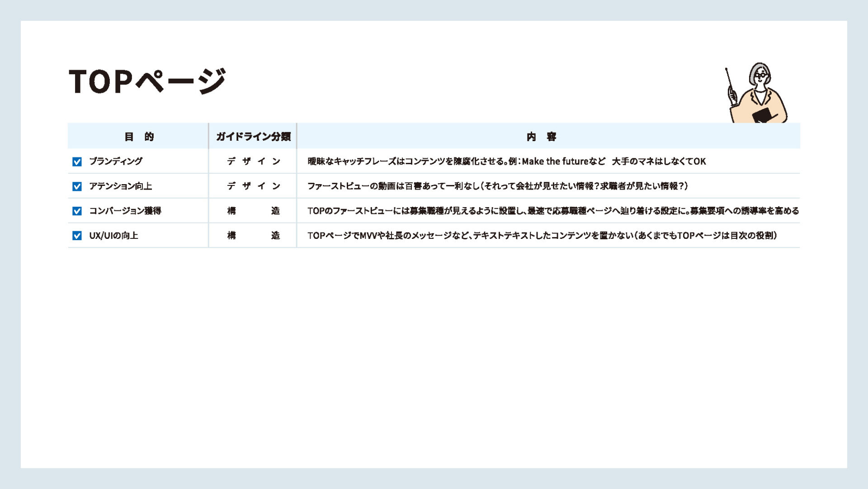Screen dimensions: 868x489
Task: Click the ブランディング row label
Action: coord(116,161)
